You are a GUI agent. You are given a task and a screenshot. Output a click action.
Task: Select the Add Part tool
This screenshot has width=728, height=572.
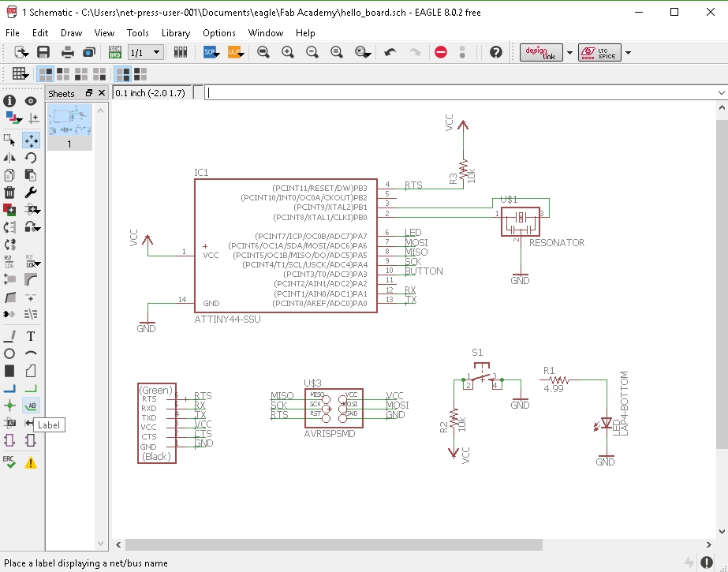(9, 209)
